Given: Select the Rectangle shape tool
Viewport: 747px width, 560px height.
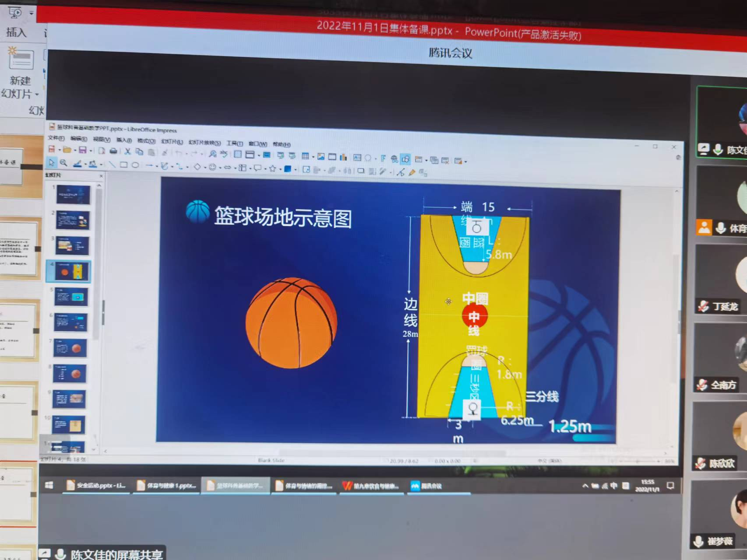Looking at the screenshot, I should (x=124, y=165).
